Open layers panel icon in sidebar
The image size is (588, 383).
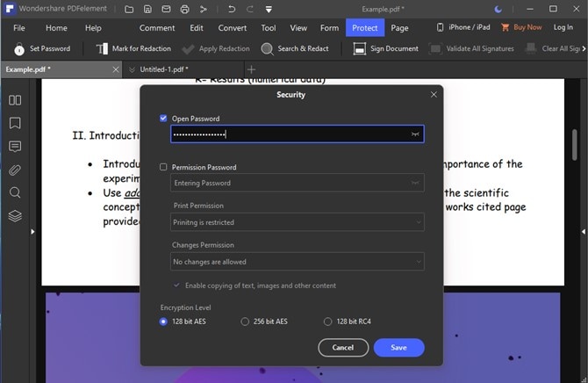point(15,216)
